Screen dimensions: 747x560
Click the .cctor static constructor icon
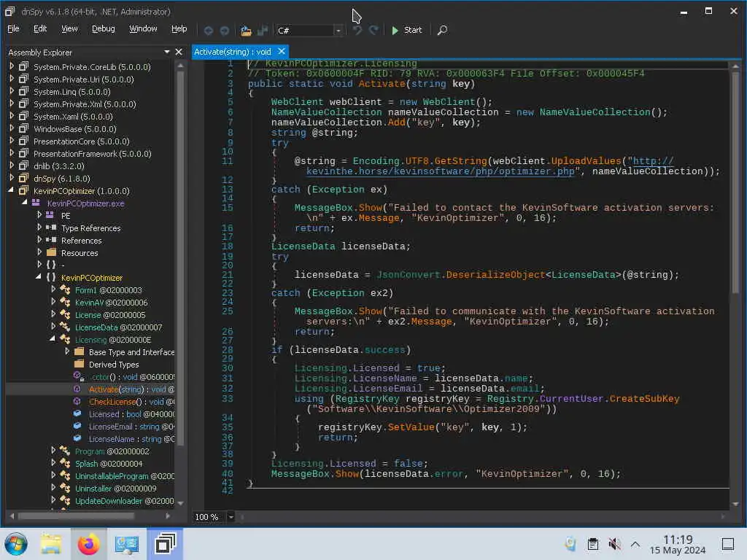click(79, 376)
